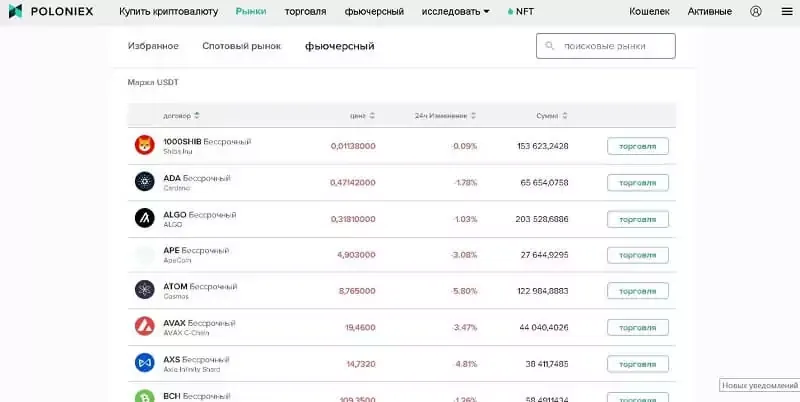The image size is (800, 402).
Task: Click the -5.80% change value
Action: pos(464,291)
